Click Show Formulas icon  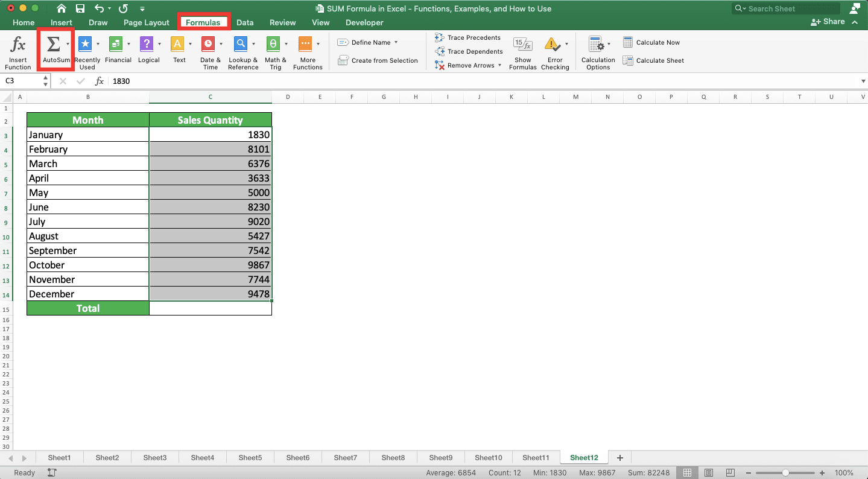pos(522,44)
